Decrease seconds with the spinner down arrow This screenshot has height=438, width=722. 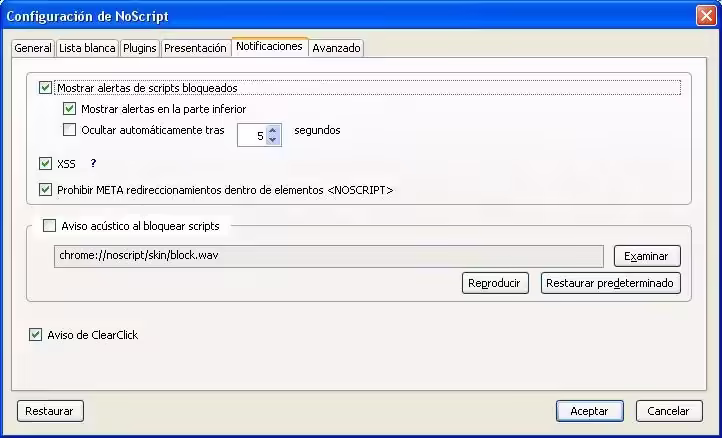coord(273,140)
